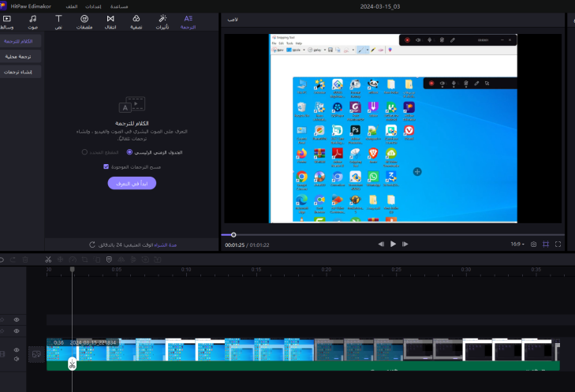Click the project title 2024-03-15_03

point(380,6)
